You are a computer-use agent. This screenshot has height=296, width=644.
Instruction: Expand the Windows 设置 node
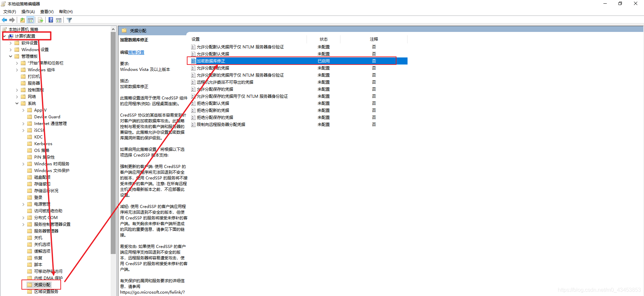pyautogui.click(x=11, y=50)
